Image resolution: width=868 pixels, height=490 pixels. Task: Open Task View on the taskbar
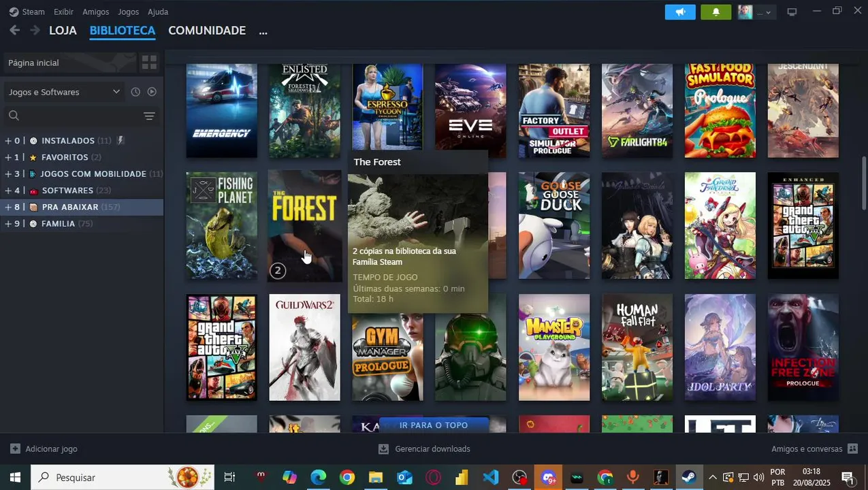pyautogui.click(x=229, y=477)
